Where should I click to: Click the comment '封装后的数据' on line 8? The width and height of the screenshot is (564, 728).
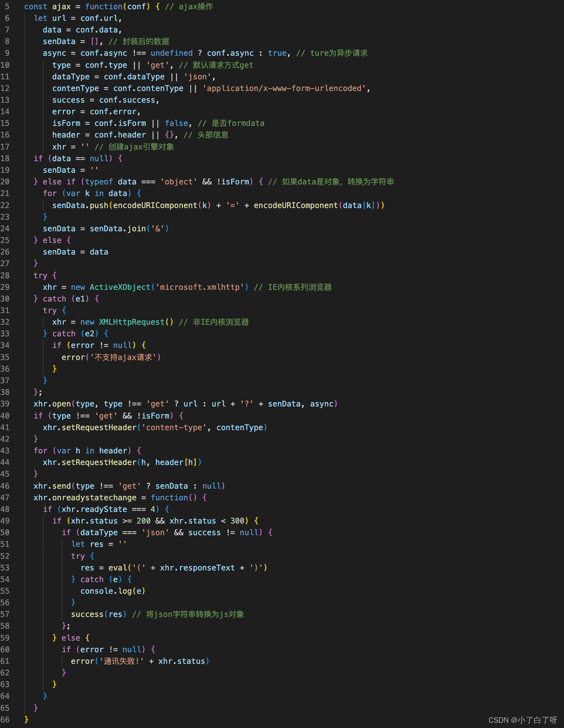(x=146, y=42)
